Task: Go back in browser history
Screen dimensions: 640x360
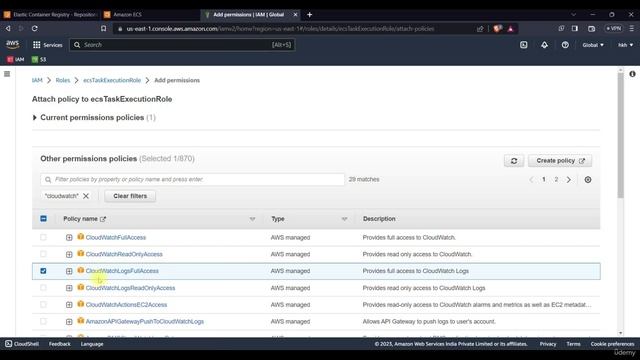Action: tap(8, 29)
